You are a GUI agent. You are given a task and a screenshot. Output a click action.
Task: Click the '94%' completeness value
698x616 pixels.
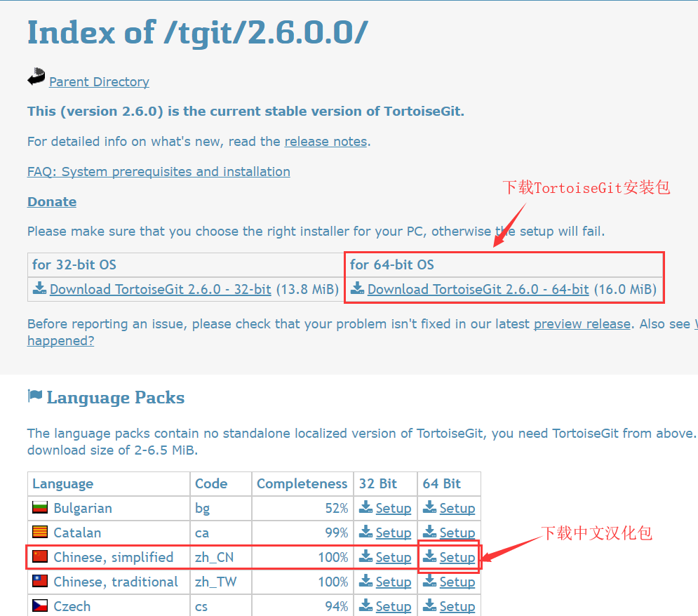tap(337, 606)
